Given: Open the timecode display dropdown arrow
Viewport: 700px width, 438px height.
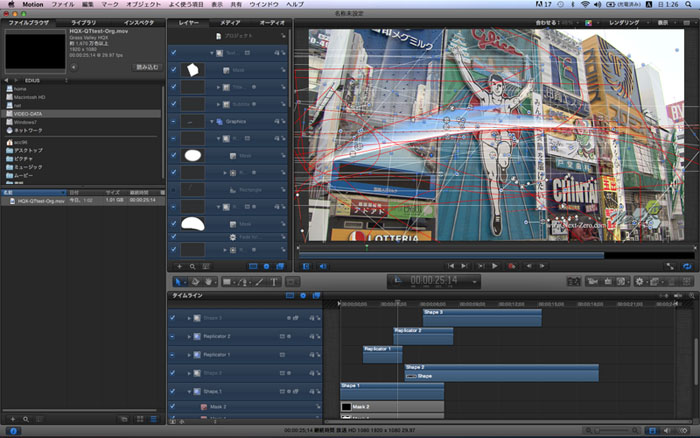Looking at the screenshot, I should pyautogui.click(x=474, y=282).
